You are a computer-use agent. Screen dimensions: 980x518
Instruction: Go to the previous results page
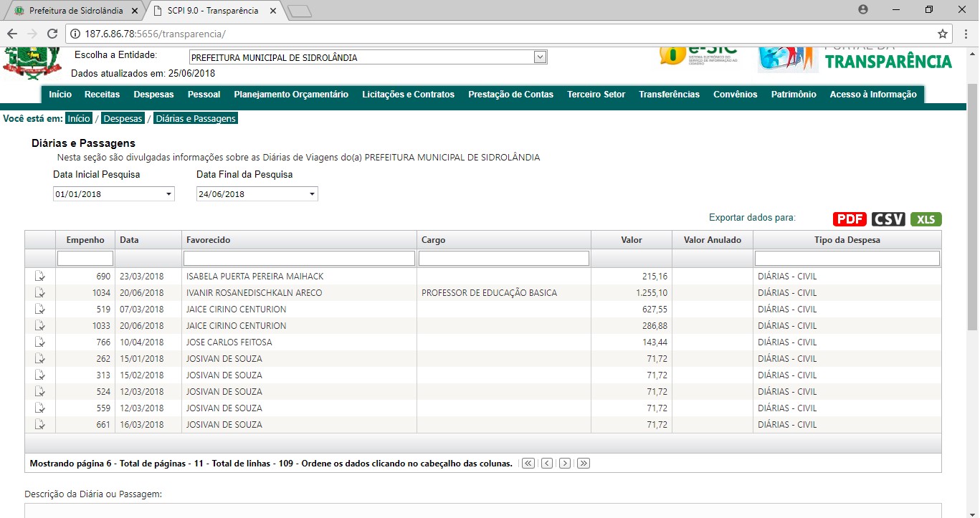(547, 464)
